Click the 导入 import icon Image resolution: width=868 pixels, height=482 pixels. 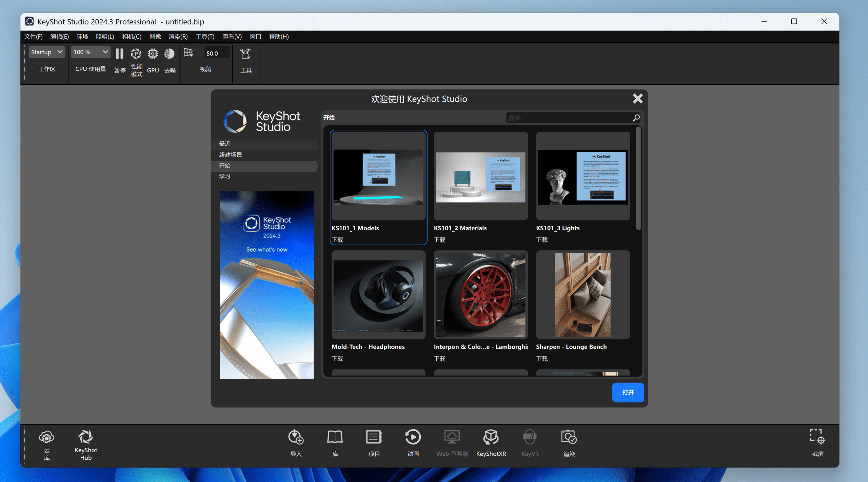pos(296,437)
